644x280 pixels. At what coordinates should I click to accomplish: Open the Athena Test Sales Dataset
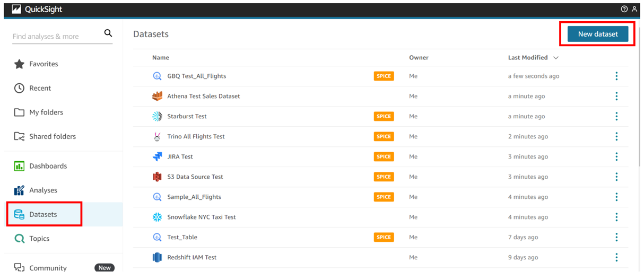pos(204,97)
